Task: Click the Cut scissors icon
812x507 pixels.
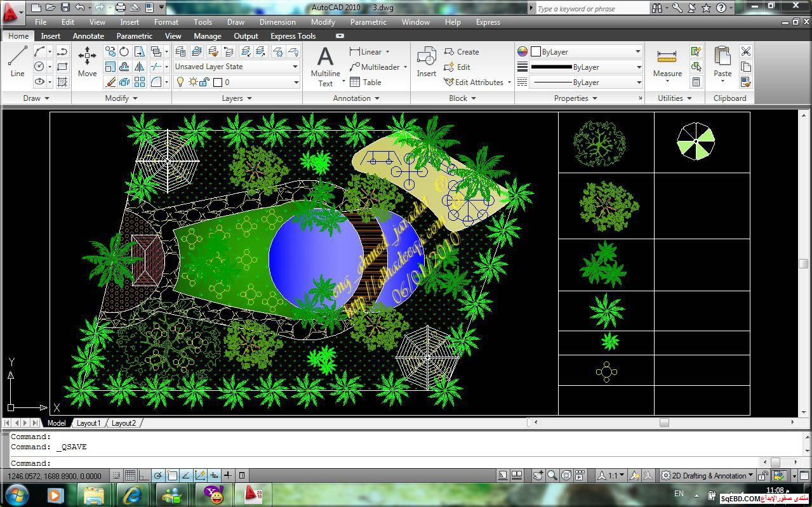Action: [x=746, y=51]
